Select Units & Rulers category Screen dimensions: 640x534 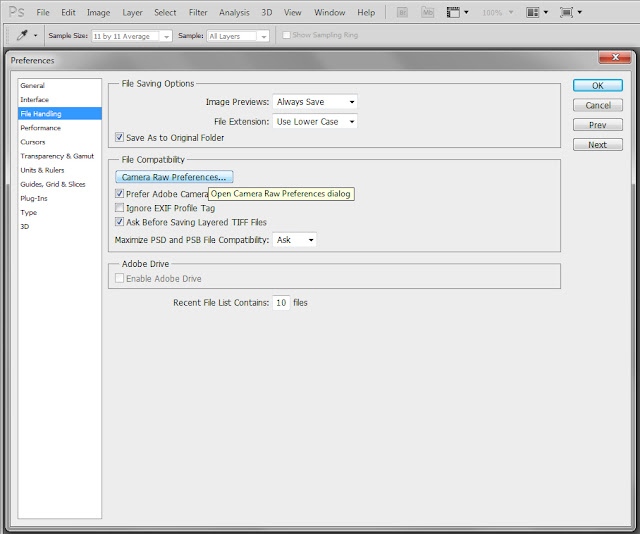[x=60, y=170]
